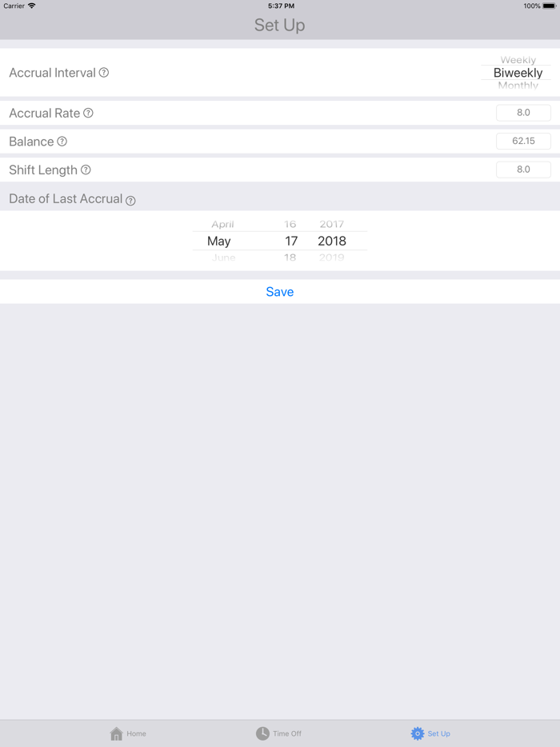
Task: Tap the Shift Length text field
Action: tap(523, 170)
